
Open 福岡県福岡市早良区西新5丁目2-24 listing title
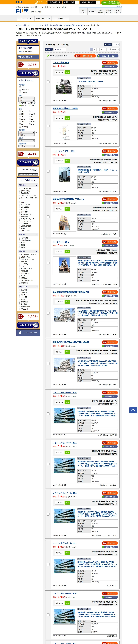pos(68,199)
